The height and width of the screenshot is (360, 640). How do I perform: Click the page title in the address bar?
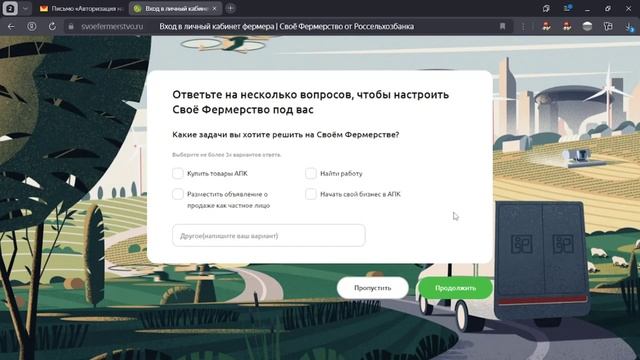287,27
